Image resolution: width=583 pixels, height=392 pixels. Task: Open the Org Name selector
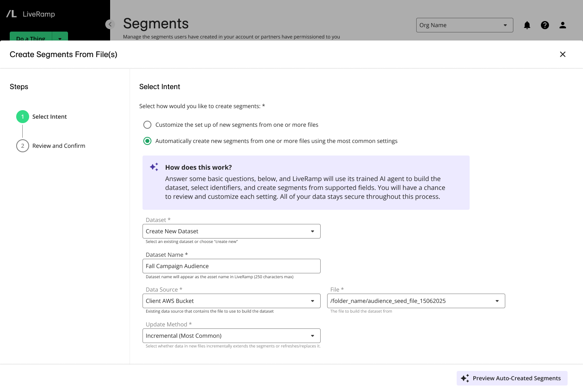465,25
